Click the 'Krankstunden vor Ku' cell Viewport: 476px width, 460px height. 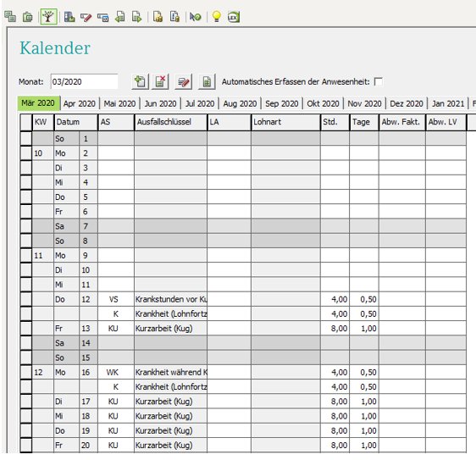pyautogui.click(x=171, y=299)
